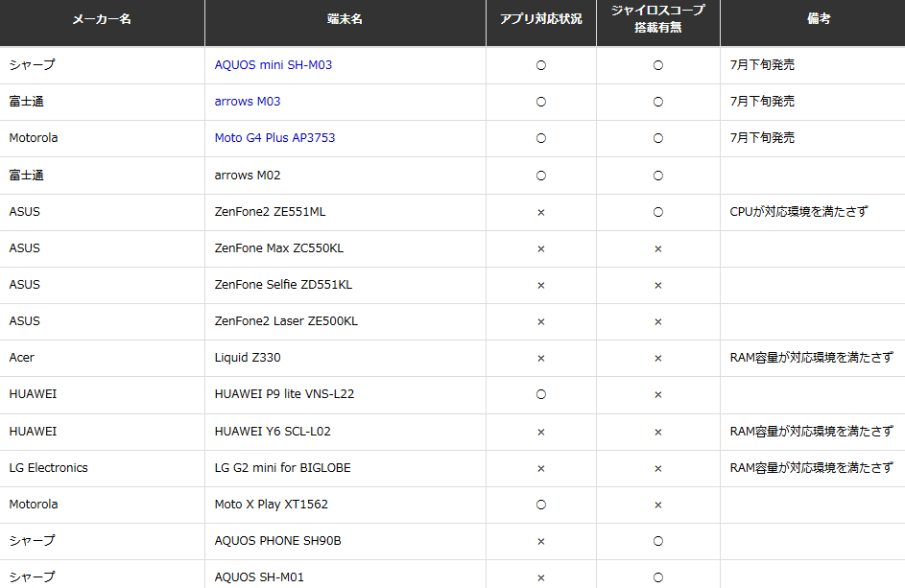Click the app support × in the ZenFone2 ZE551ML row
905x588 pixels.
[541, 212]
